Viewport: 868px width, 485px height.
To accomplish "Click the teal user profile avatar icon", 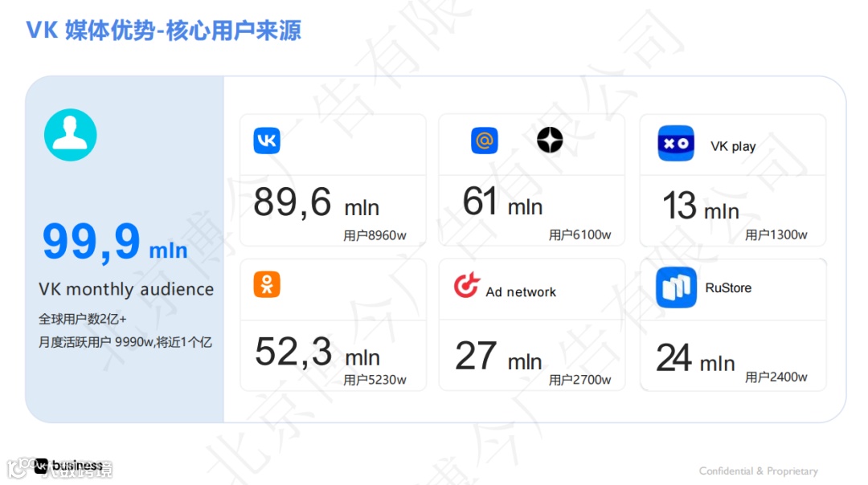I will (70, 135).
